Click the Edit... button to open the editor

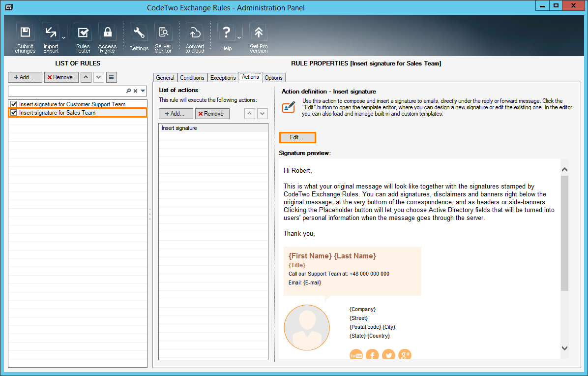297,137
